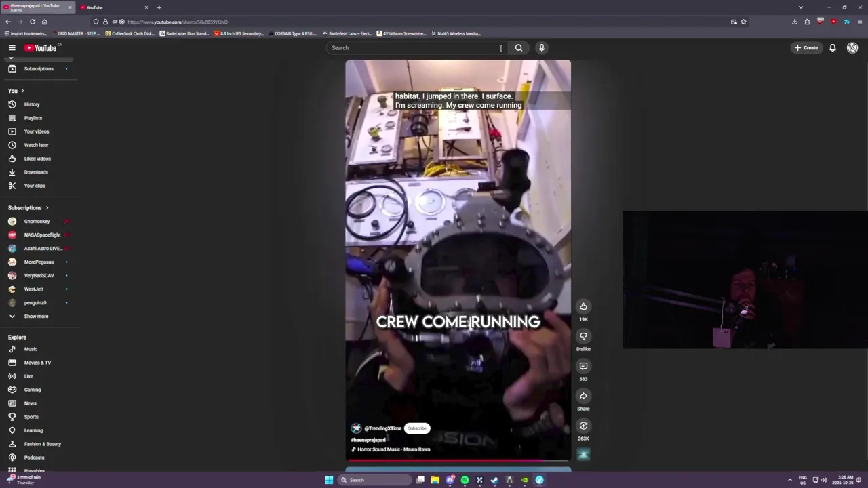The height and width of the screenshot is (488, 868).
Task: Click the browser back arrow
Action: [8, 22]
